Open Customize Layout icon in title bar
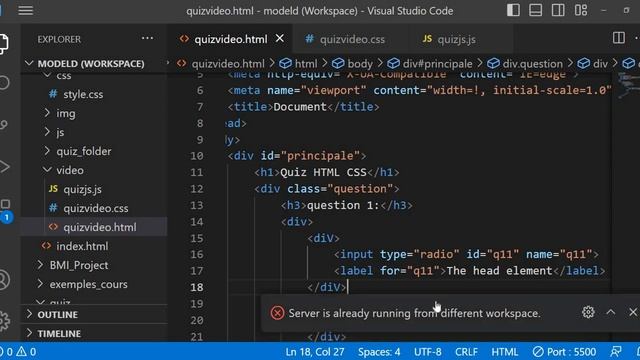This screenshot has height=360, width=640. pyautogui.click(x=581, y=10)
